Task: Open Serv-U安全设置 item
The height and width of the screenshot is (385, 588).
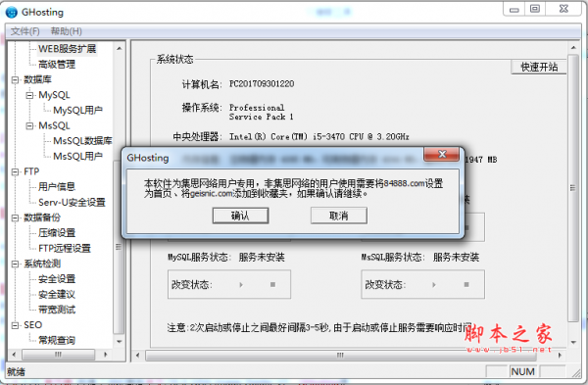Action: tap(72, 202)
